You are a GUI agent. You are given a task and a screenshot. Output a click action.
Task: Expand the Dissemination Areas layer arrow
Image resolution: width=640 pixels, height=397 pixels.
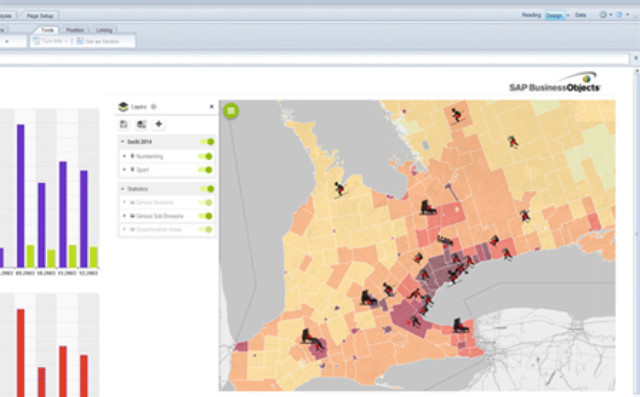tap(124, 229)
